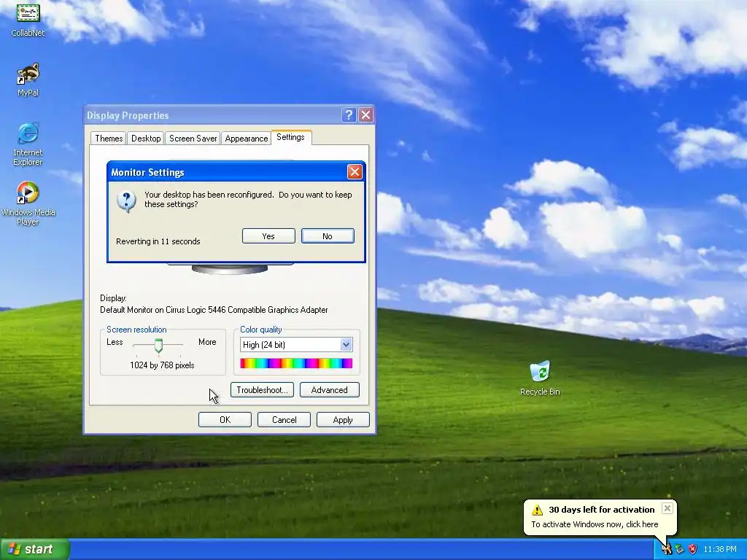Select the Recycle Bin icon

tap(540, 378)
